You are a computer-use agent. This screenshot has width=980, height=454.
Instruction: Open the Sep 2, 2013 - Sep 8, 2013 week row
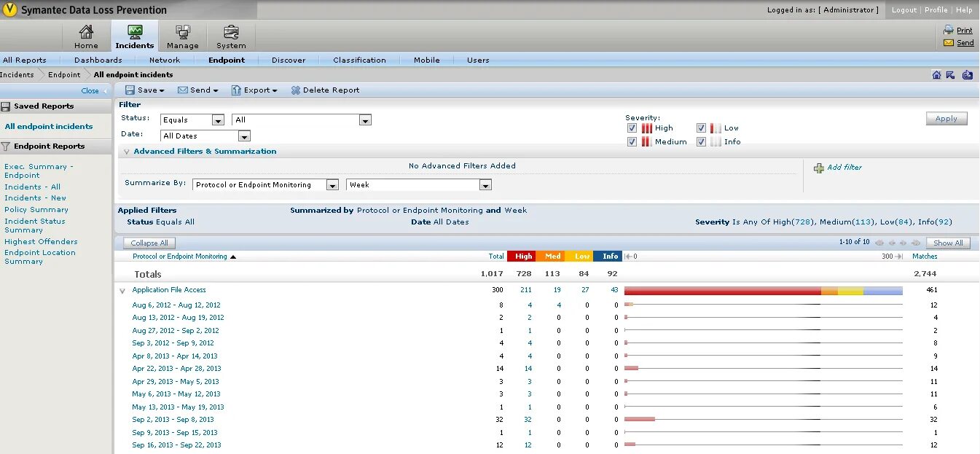pos(173,420)
